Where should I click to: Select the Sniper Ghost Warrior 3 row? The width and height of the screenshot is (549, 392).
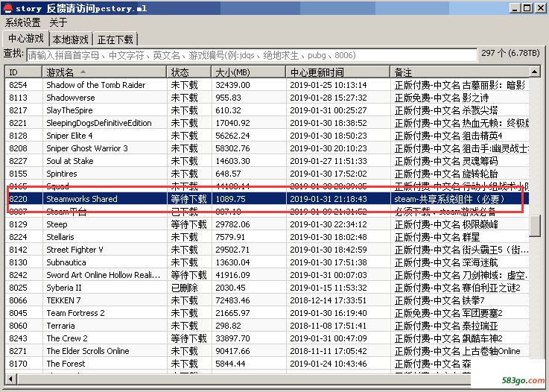[x=267, y=148]
